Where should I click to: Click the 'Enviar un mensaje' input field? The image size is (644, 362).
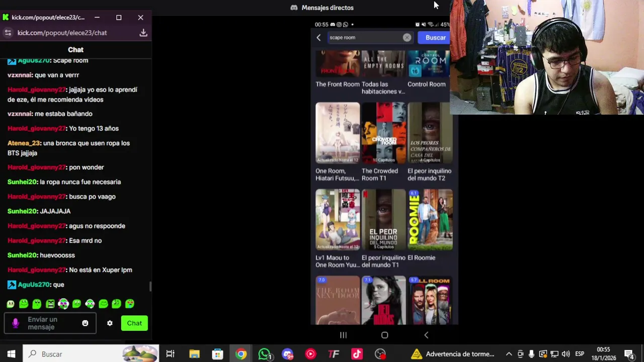50,323
